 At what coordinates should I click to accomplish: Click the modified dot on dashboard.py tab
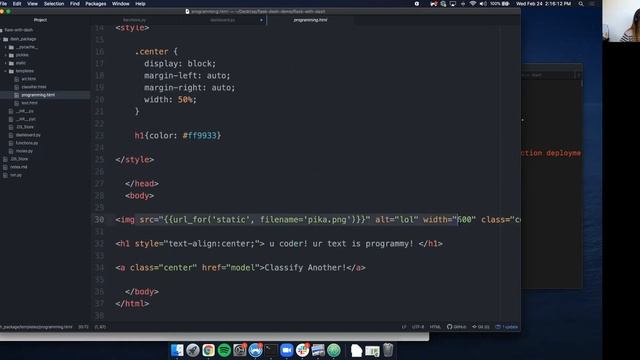coord(261,20)
